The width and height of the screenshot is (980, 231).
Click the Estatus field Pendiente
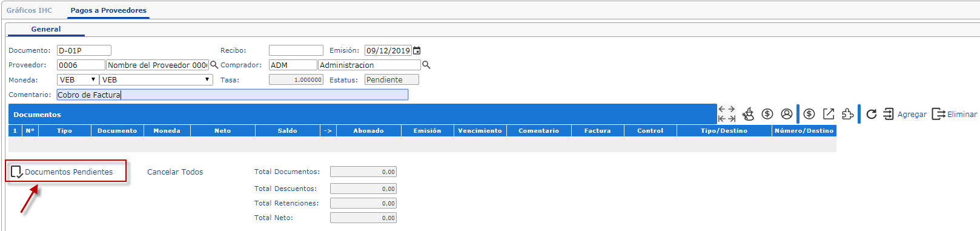(392, 79)
